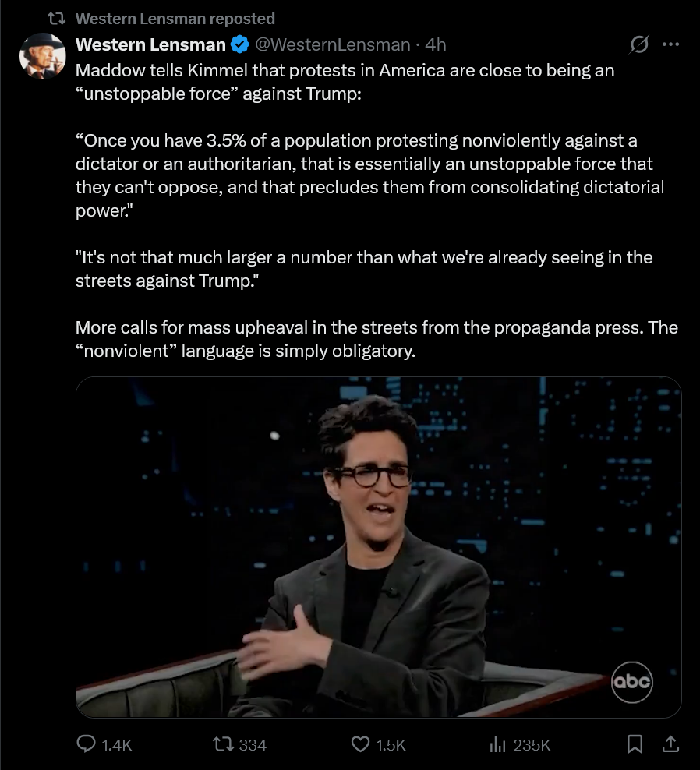Click the repost icon beside 'Western Lensman reposted'
The width and height of the screenshot is (700, 770).
56,19
